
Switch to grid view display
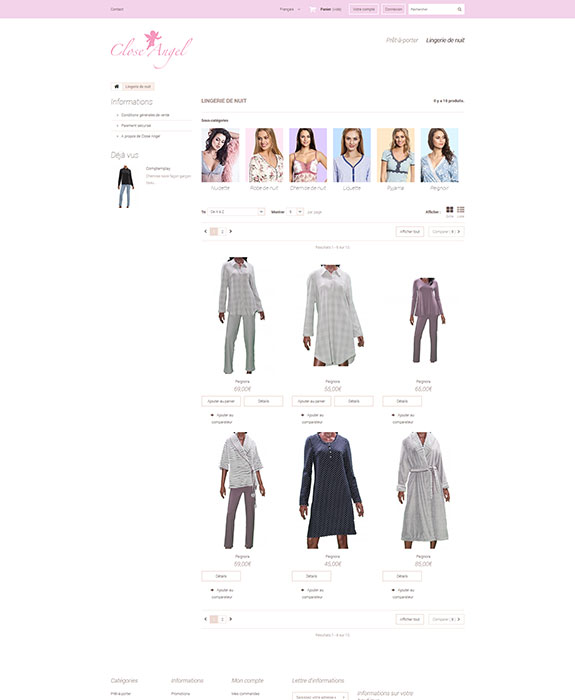pyautogui.click(x=450, y=210)
